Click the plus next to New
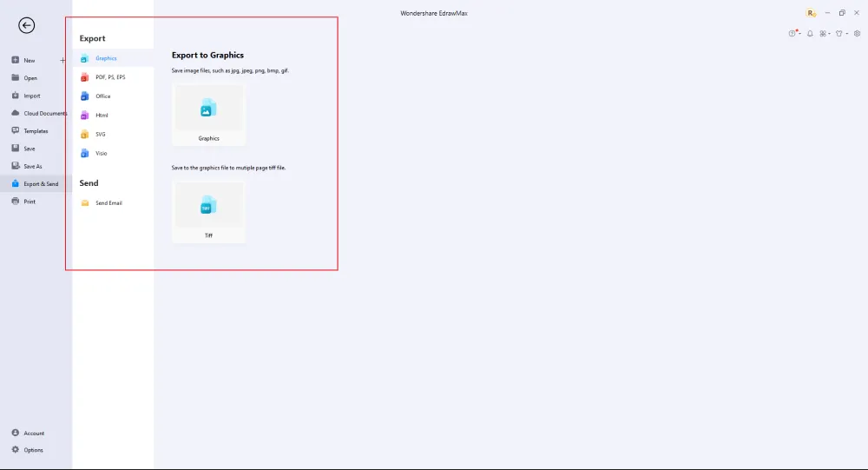 (x=62, y=61)
